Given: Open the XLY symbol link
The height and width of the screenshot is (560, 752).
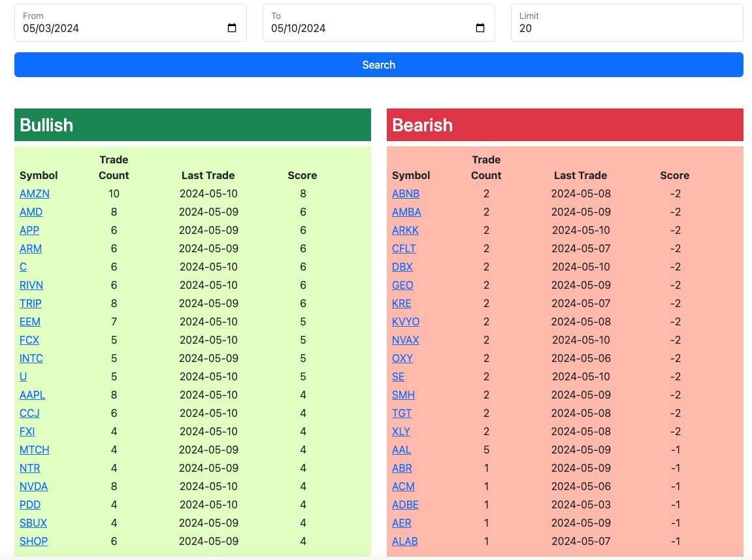Looking at the screenshot, I should 401,431.
